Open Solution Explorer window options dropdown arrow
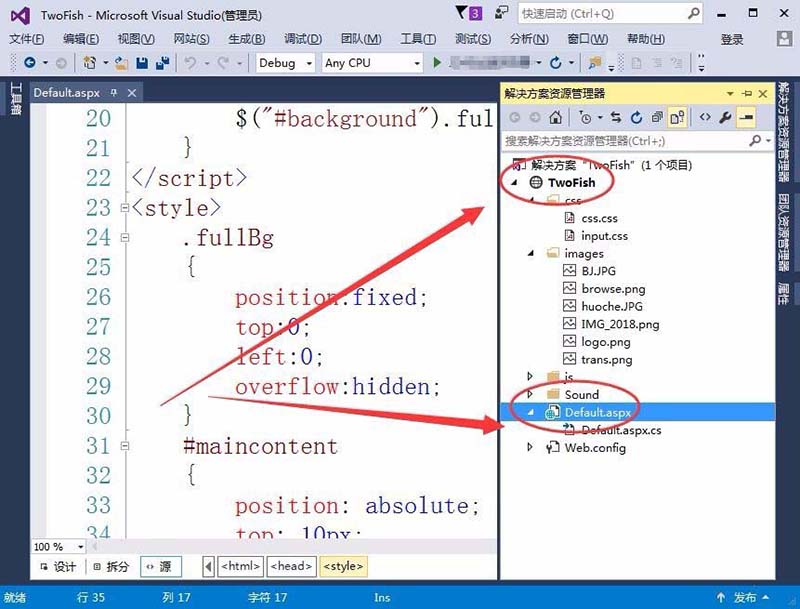Image resolution: width=800 pixels, height=609 pixels. [x=730, y=93]
